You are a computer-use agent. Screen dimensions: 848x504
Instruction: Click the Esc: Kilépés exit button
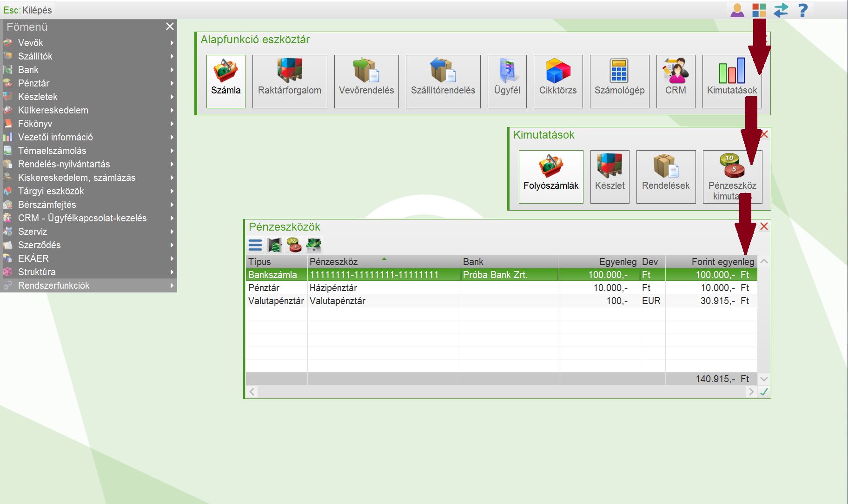click(x=27, y=10)
